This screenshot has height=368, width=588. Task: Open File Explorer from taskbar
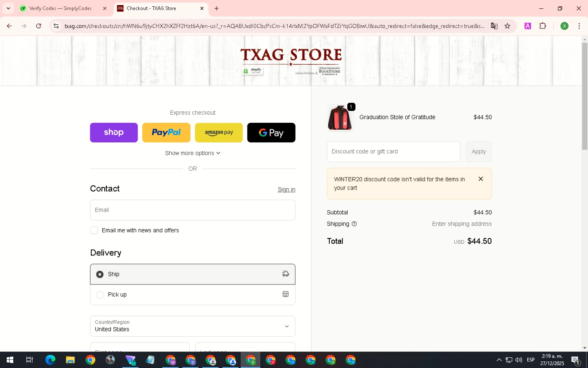click(70, 360)
